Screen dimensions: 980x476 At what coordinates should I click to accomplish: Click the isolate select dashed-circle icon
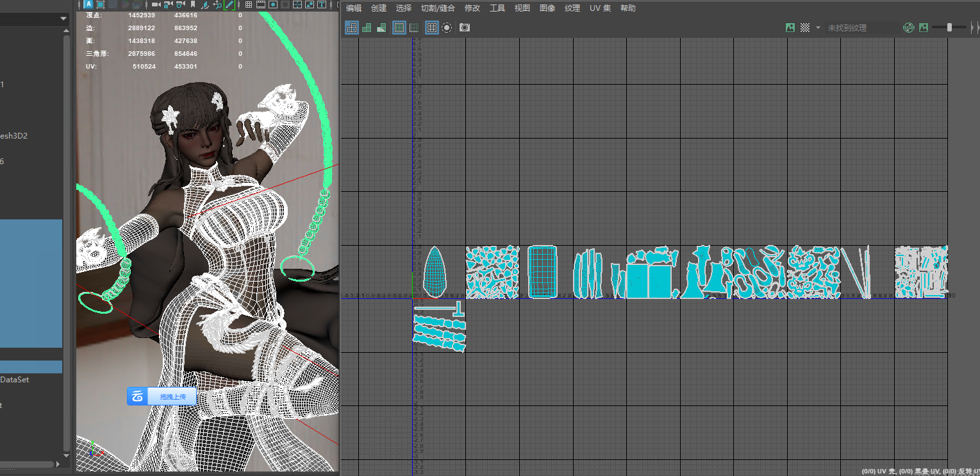(x=447, y=28)
